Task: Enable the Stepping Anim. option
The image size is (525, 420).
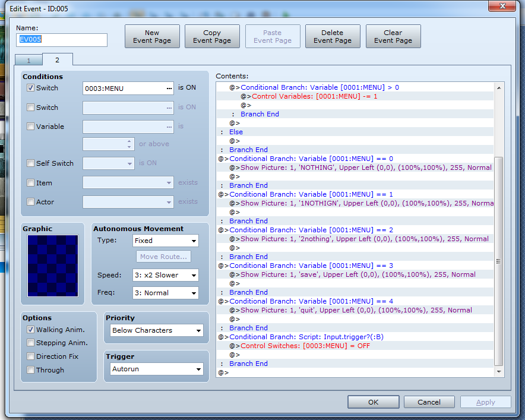Action: tap(30, 343)
